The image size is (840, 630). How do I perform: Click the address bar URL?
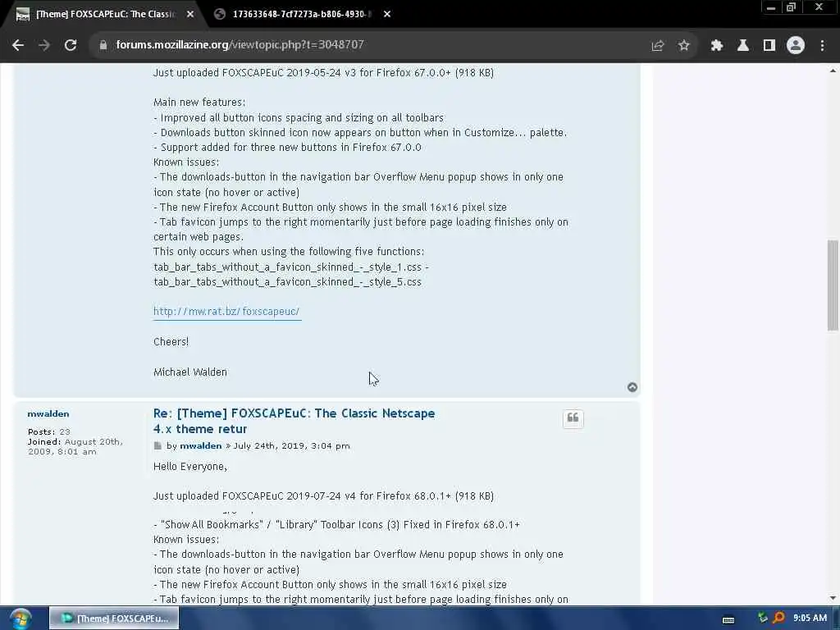pyautogui.click(x=240, y=45)
